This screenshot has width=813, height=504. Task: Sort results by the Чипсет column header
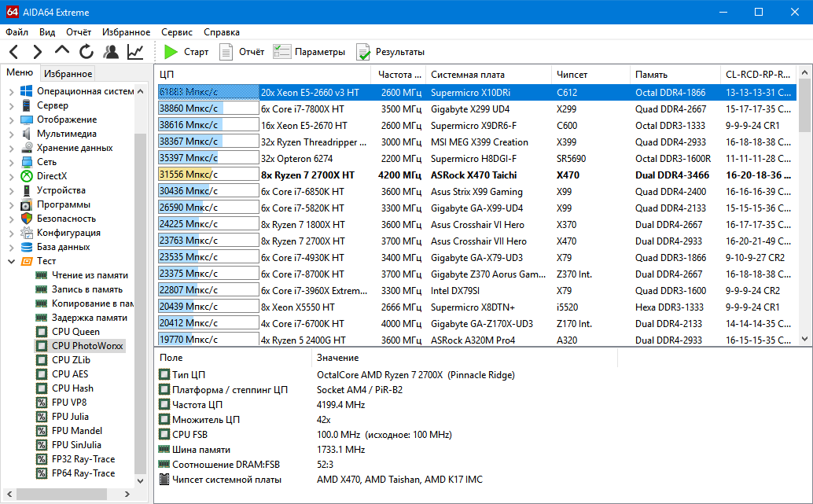pos(590,75)
